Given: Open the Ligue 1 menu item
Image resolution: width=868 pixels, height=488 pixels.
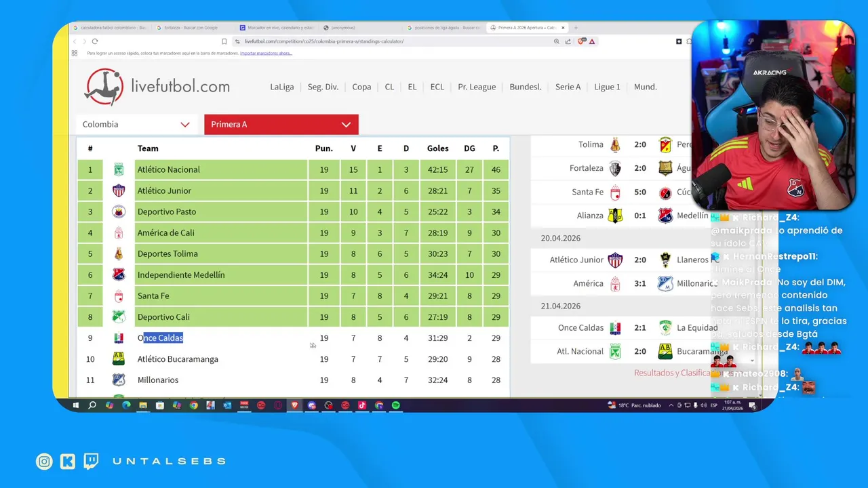Looking at the screenshot, I should 608,87.
